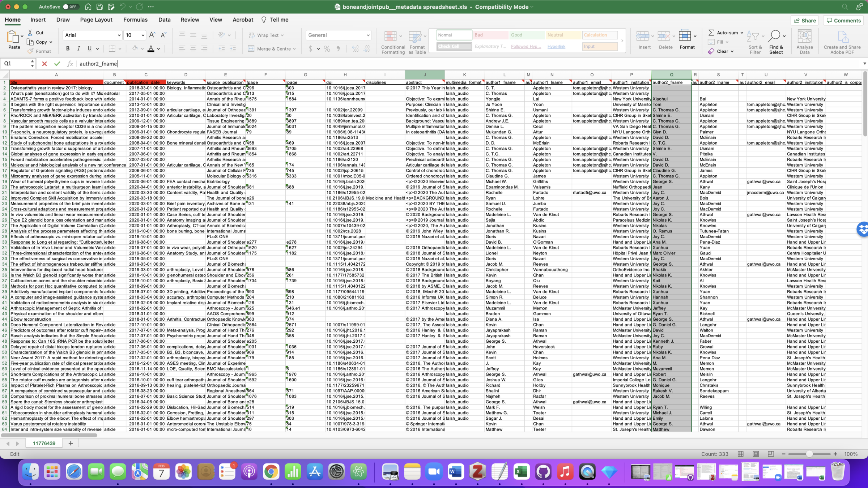The image size is (868, 488).
Task: Click the Format Painter brush icon
Action: click(x=31, y=51)
